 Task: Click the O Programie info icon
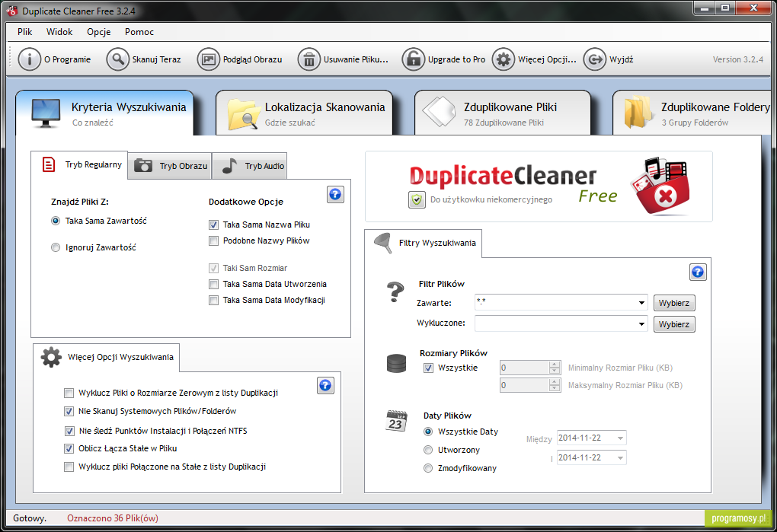(x=29, y=59)
